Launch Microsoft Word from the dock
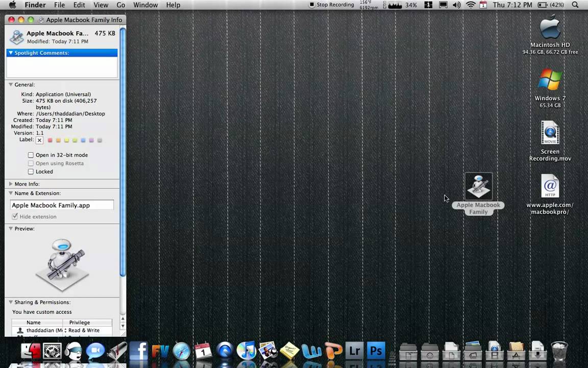Viewport: 588px width, 368px height. pyautogui.click(x=311, y=352)
